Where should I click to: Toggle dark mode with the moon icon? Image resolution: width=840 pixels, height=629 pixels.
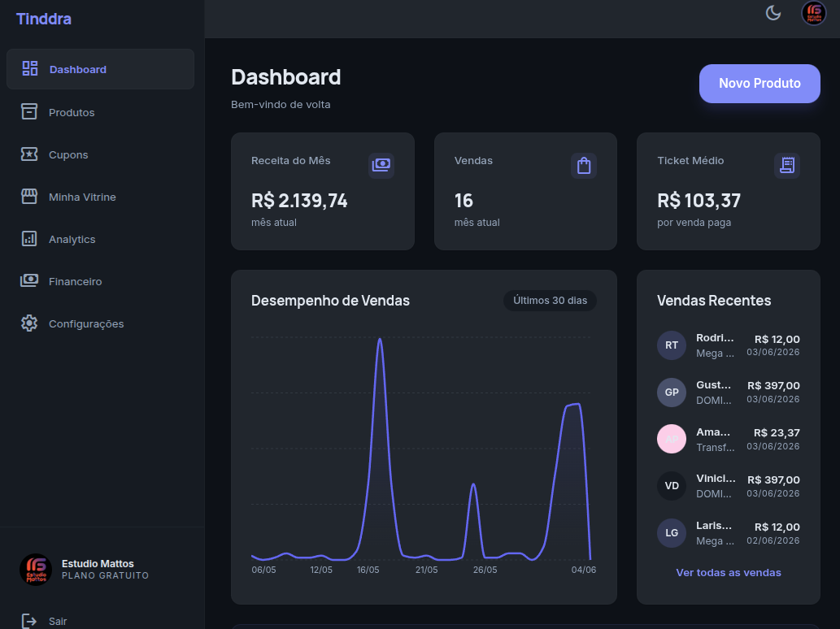point(773,13)
